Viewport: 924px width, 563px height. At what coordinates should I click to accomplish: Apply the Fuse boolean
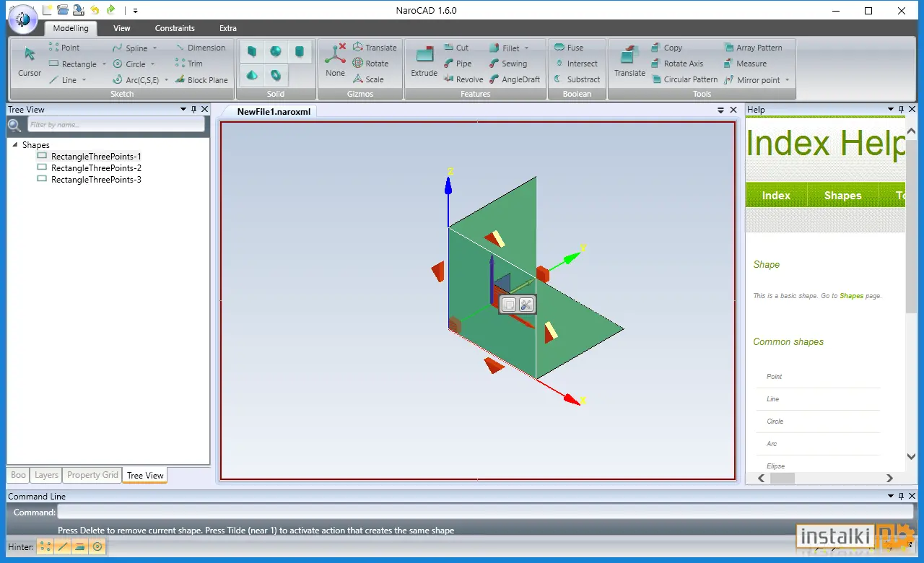[569, 48]
